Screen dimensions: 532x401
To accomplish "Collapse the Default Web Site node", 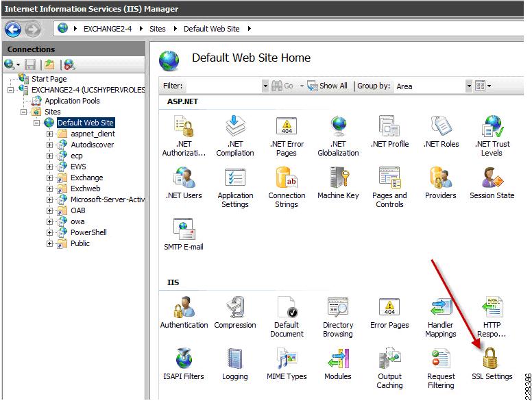I will point(36,123).
